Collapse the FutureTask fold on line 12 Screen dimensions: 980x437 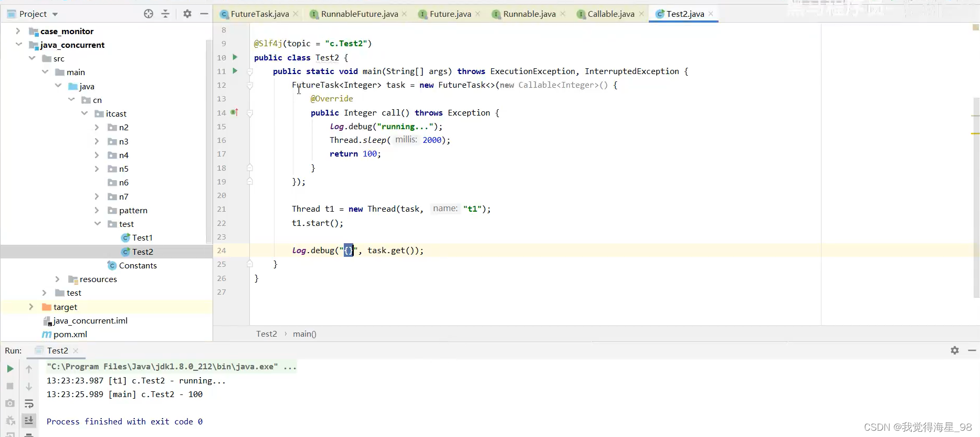point(250,85)
